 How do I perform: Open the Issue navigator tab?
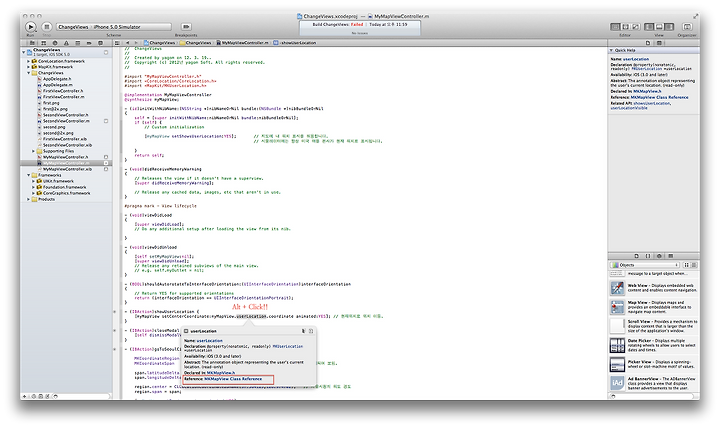point(67,43)
